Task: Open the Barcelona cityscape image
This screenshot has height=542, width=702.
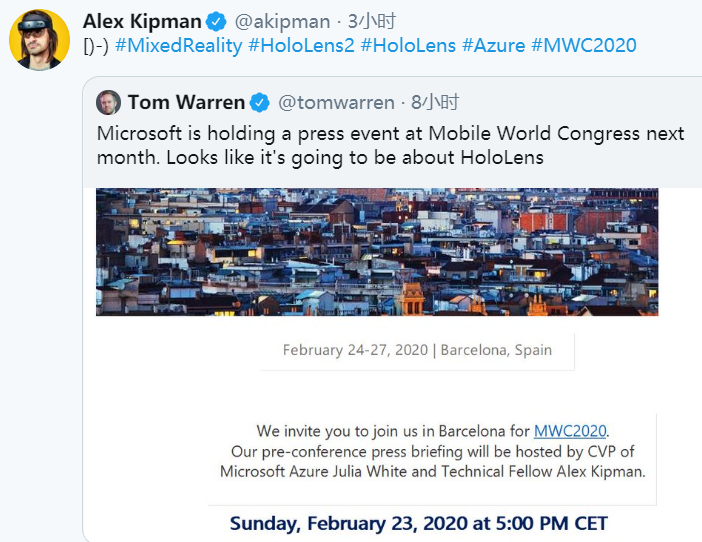Action: click(x=377, y=251)
